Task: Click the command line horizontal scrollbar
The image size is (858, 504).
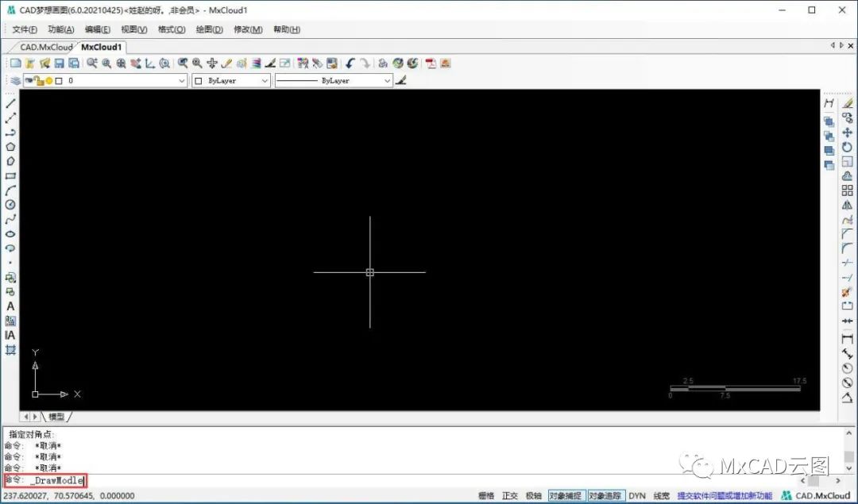Action: pyautogui.click(x=820, y=481)
